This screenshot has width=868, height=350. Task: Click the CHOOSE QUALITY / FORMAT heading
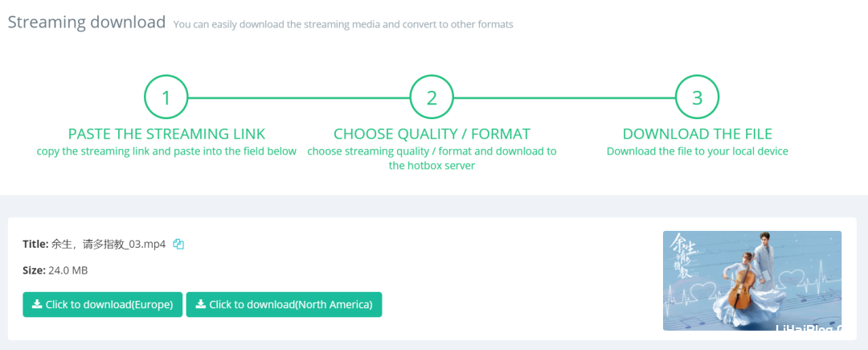click(x=432, y=134)
